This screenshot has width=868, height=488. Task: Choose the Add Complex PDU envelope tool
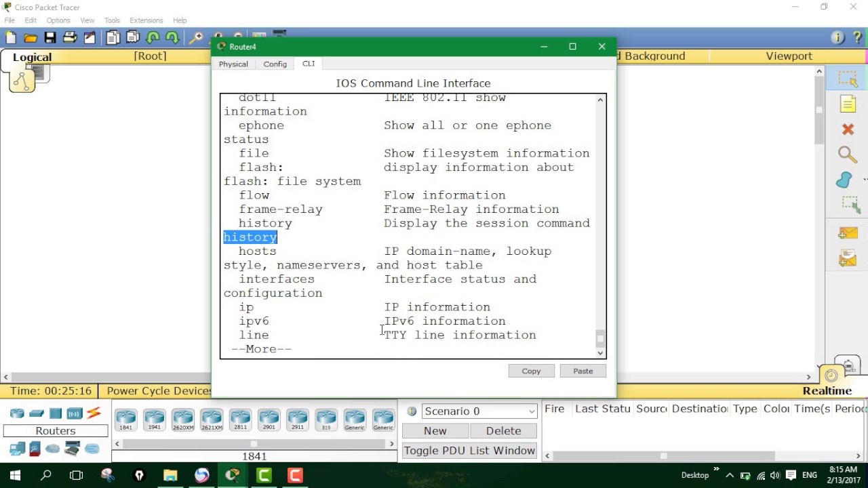pos(848,258)
